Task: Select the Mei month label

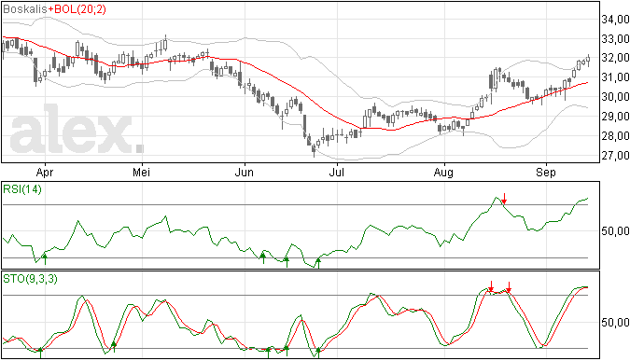Action: (141, 173)
